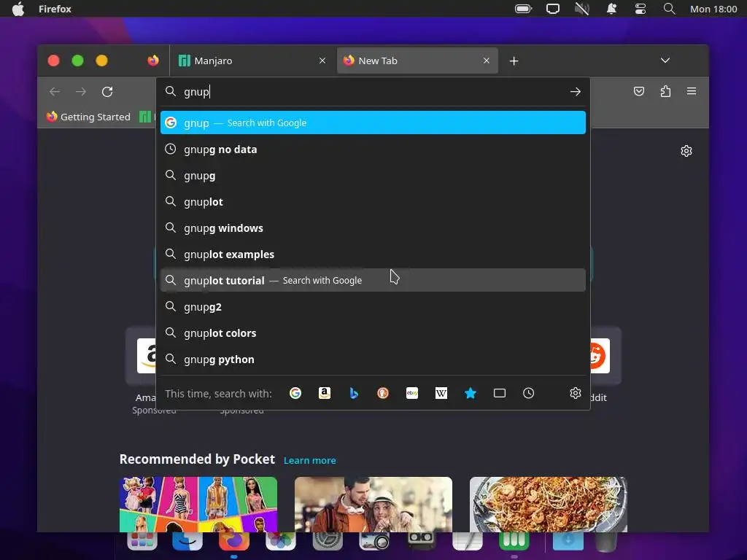This screenshot has height=560, width=747.
Task: Expand the list all tabs chevron
Action: pos(665,61)
